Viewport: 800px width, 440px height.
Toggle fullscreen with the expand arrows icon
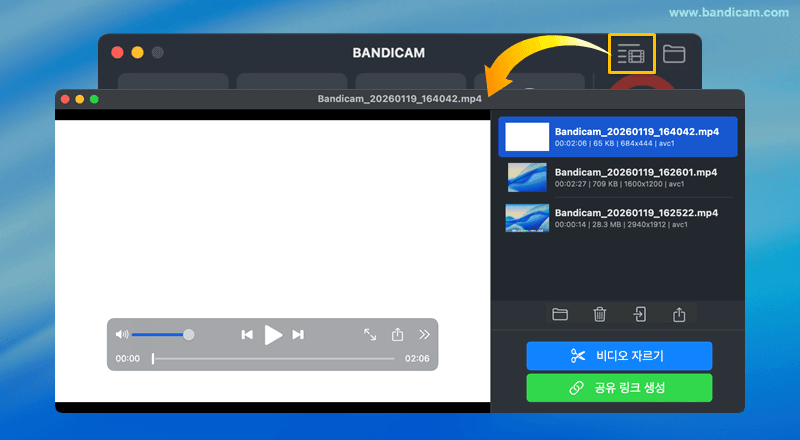370,335
